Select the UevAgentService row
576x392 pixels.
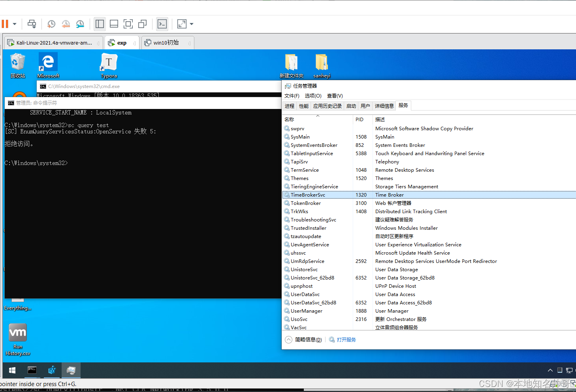coord(429,244)
